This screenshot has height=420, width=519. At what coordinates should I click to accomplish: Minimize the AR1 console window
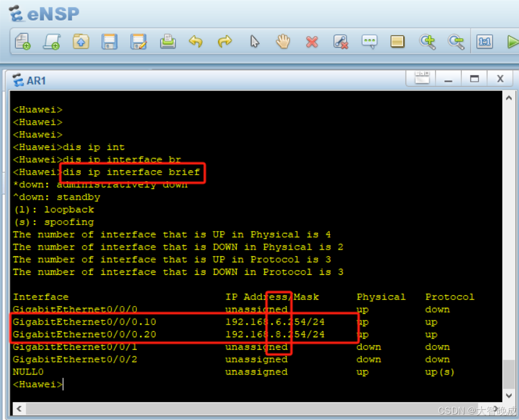tap(448, 79)
